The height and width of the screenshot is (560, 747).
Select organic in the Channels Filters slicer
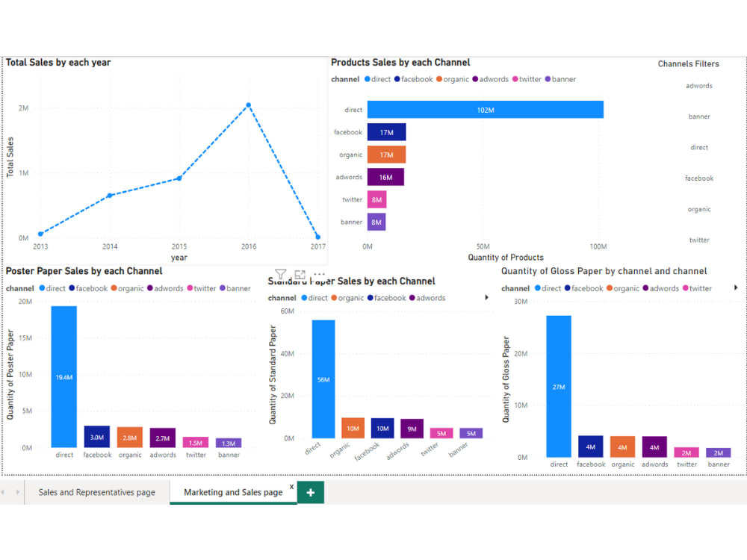698,209
